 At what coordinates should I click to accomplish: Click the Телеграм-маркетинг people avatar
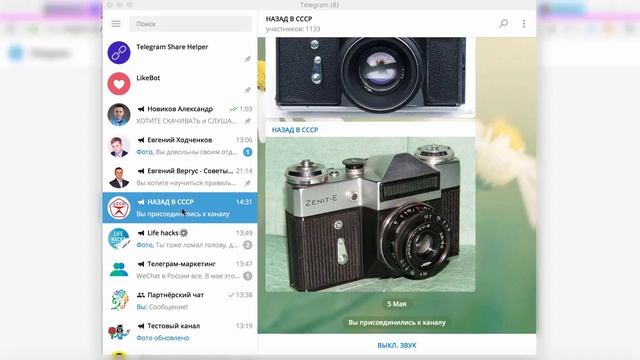point(119,270)
